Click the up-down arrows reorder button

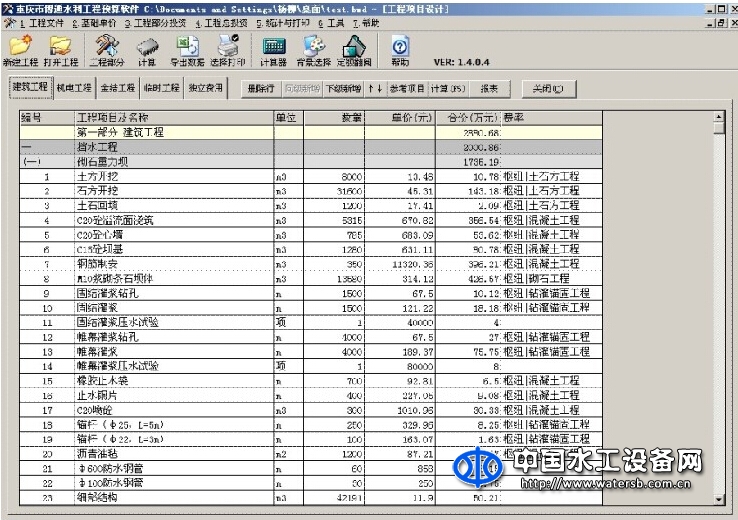pos(375,88)
